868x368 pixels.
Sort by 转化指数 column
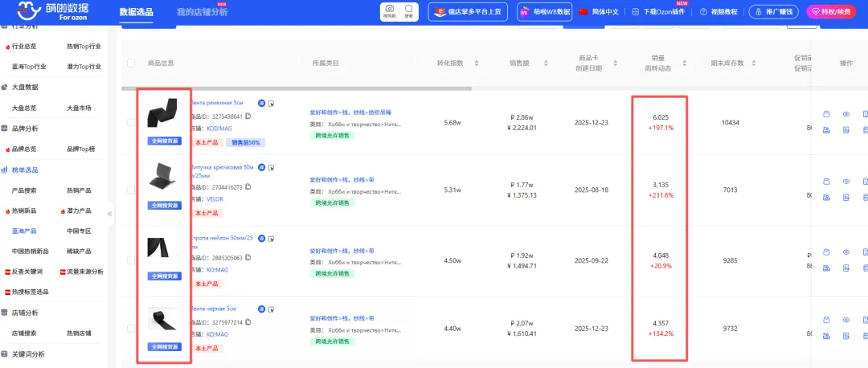pos(477,63)
